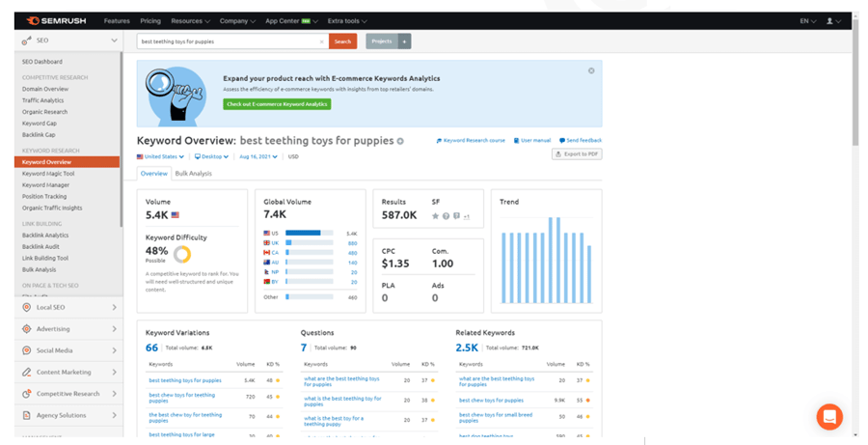Click the +1 SERP features link
The image size is (868, 445).
pos(467,216)
